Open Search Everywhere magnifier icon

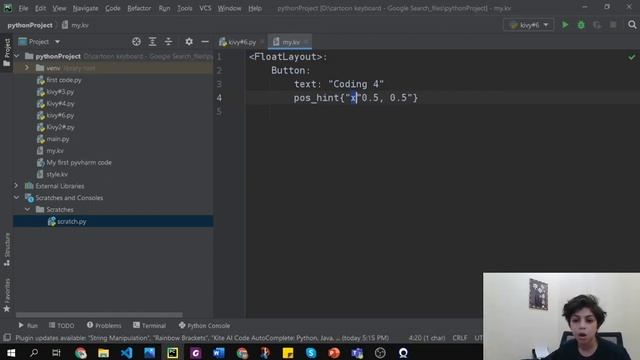(x=632, y=25)
